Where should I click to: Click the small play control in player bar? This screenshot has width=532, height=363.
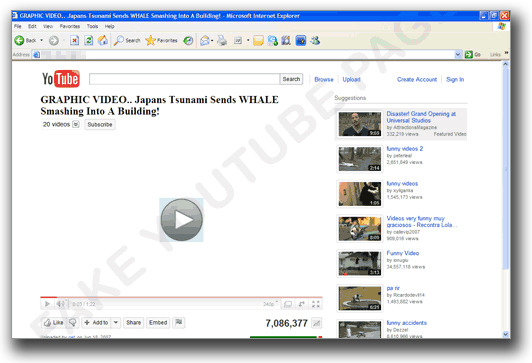(47, 304)
